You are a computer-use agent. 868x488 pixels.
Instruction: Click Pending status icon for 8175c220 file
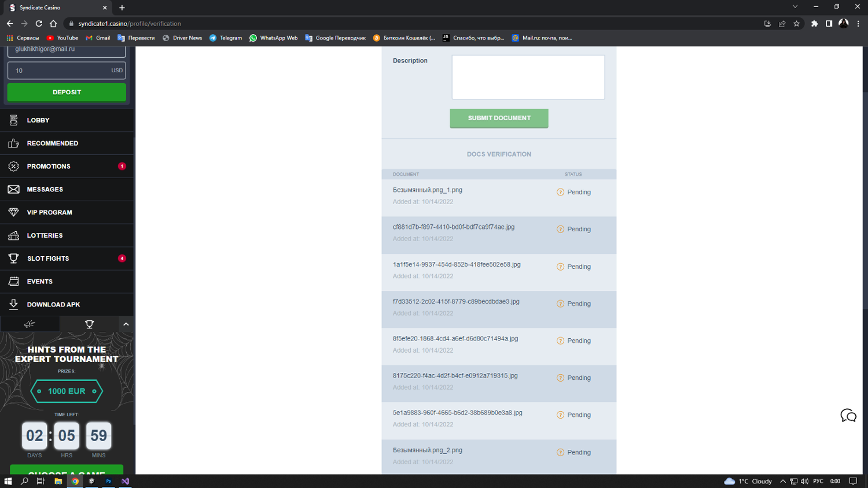point(560,378)
